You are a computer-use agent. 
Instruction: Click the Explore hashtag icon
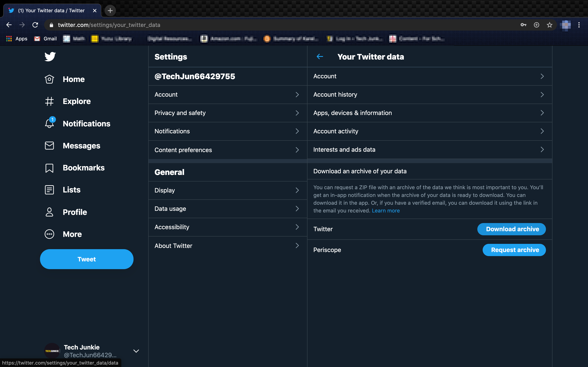point(49,102)
